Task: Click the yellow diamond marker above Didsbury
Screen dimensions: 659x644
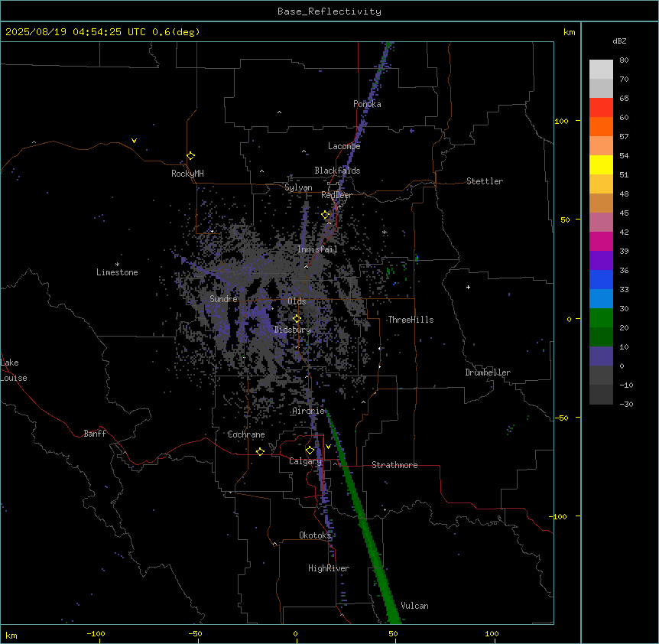Action: click(x=297, y=319)
